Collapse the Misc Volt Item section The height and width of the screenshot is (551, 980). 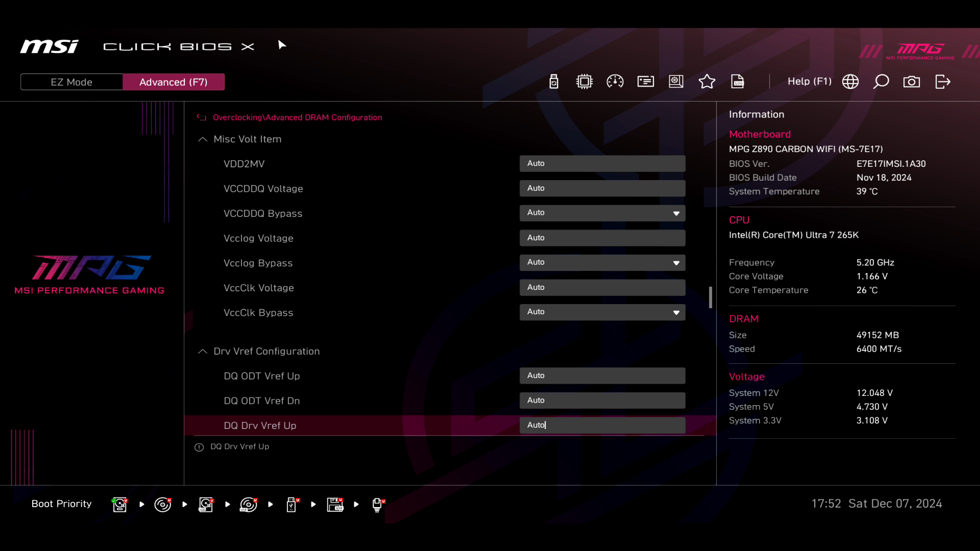pyautogui.click(x=203, y=139)
